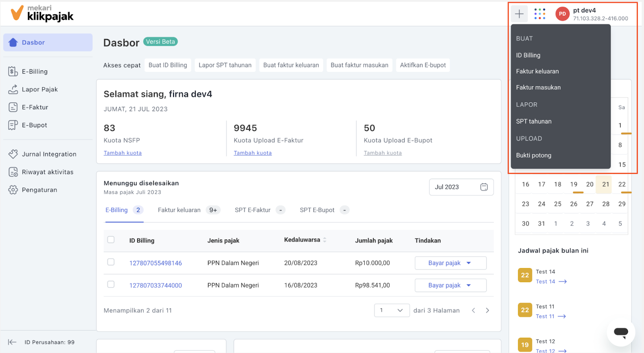
Task: Click Tambah kuota under Kuota Upload E-Faktur
Action: (253, 153)
